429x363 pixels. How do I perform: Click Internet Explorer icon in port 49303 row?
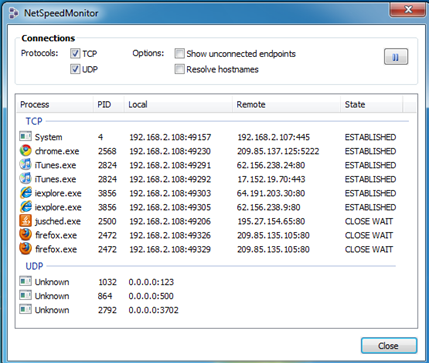[25, 193]
